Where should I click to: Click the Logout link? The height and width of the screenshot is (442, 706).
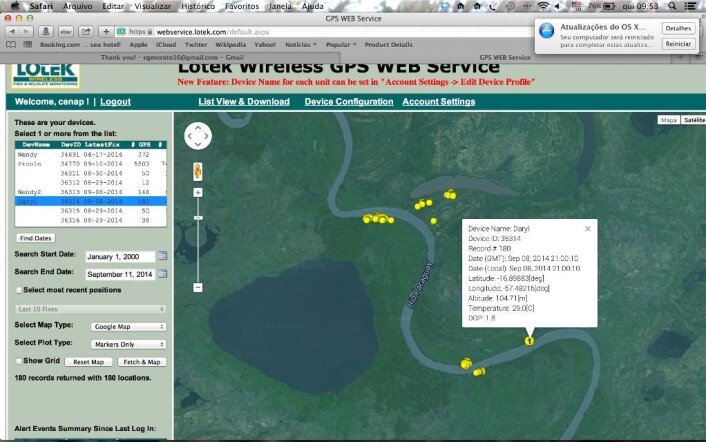tap(115, 102)
